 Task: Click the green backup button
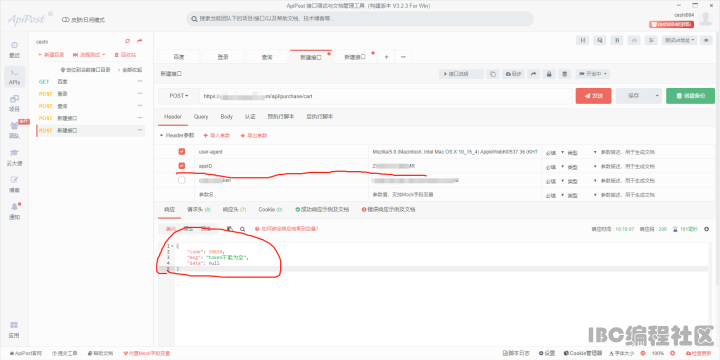[690, 96]
